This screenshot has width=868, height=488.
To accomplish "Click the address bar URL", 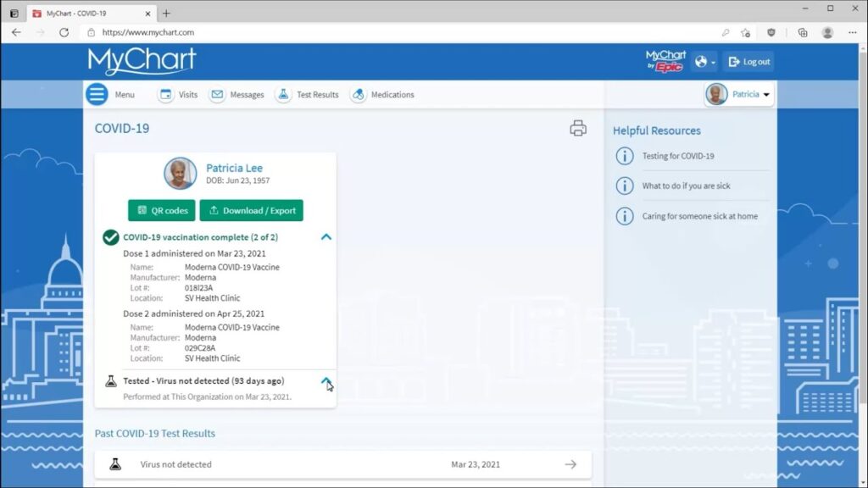I will [147, 33].
